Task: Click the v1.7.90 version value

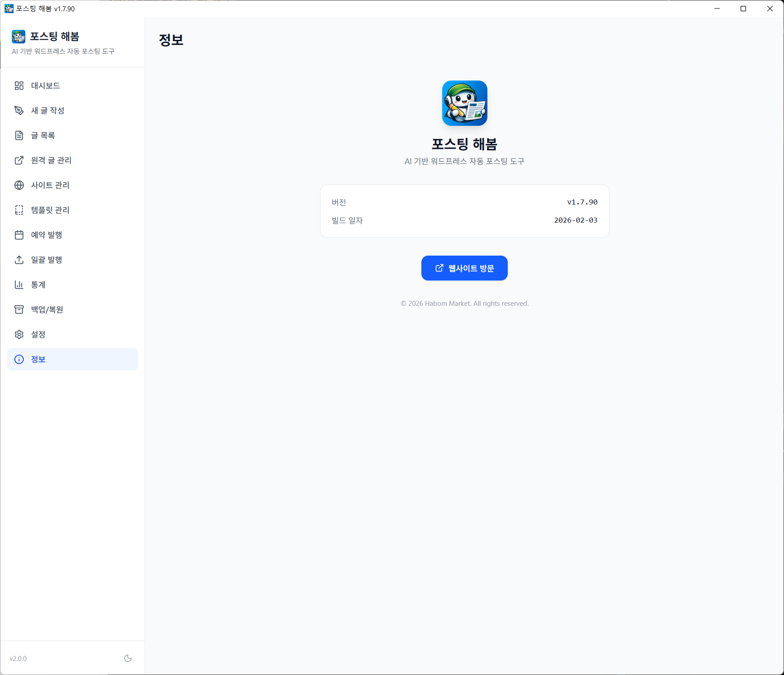Action: (x=582, y=202)
